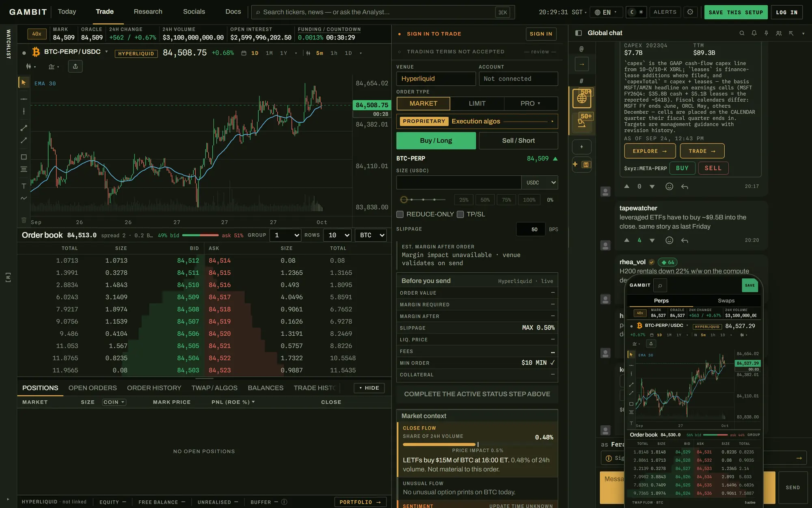The width and height of the screenshot is (812, 508).
Task: Click the SIZE (USDC) input field
Action: pyautogui.click(x=459, y=182)
